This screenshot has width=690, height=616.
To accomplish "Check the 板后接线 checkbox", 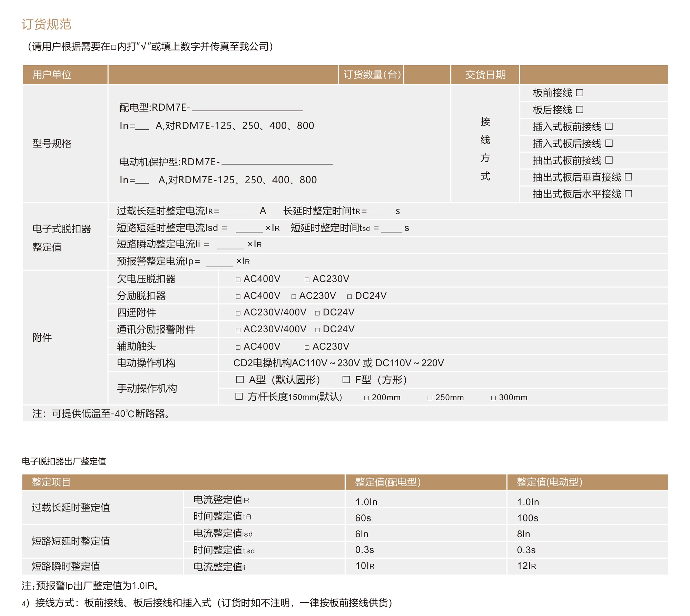I will (580, 110).
